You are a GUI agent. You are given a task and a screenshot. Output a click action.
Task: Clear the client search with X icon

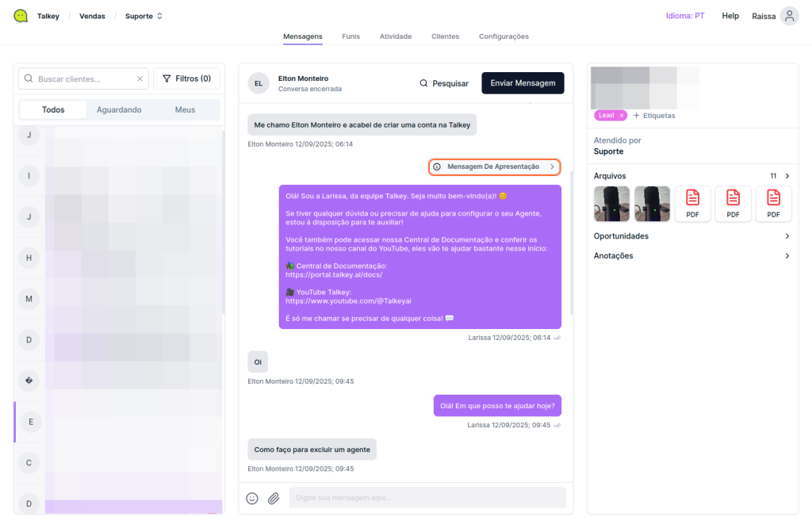pos(140,79)
